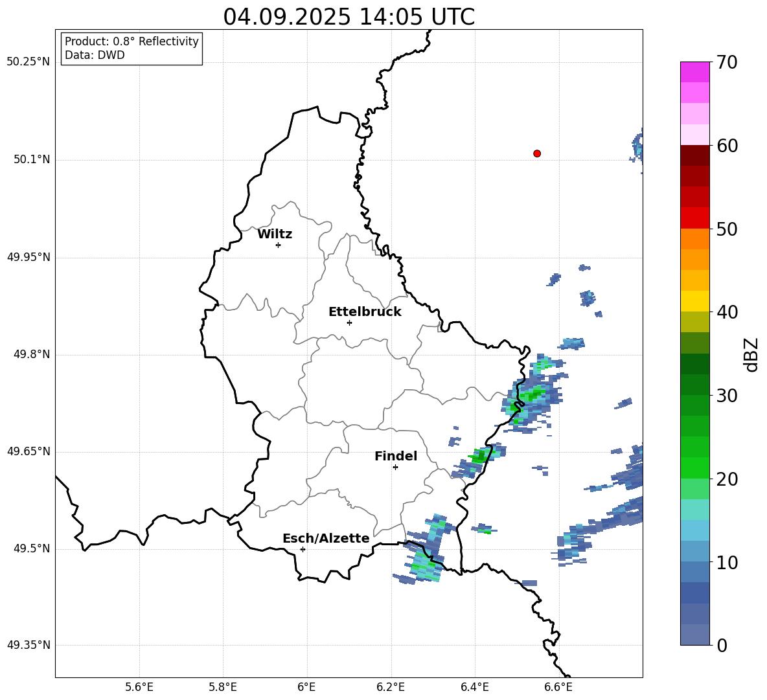The width and height of the screenshot is (767, 700).
Task: Click the 6°E longitude label
Action: tap(306, 687)
